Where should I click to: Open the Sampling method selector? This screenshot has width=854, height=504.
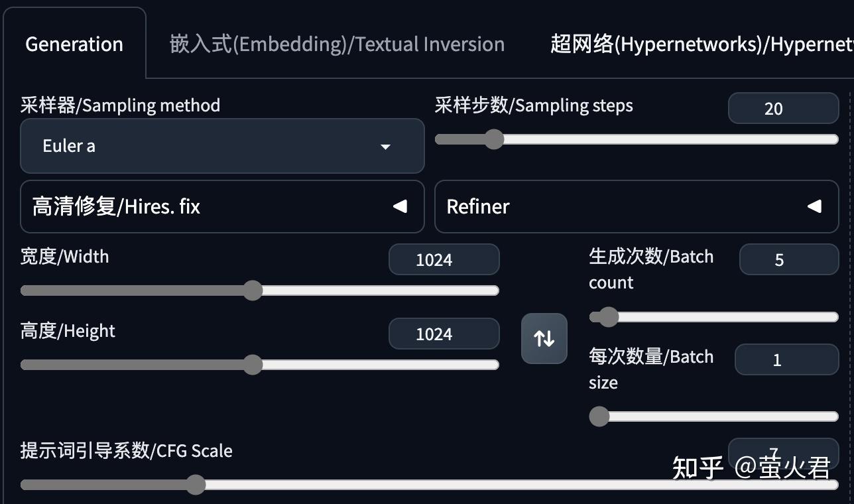[x=222, y=146]
